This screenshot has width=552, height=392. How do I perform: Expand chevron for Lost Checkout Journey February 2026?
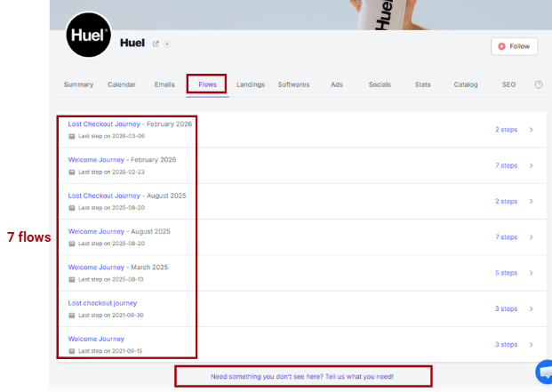[532, 130]
